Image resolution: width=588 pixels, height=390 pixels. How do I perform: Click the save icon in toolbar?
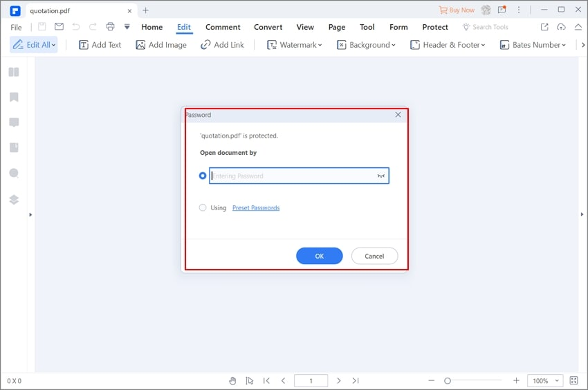pyautogui.click(x=42, y=27)
